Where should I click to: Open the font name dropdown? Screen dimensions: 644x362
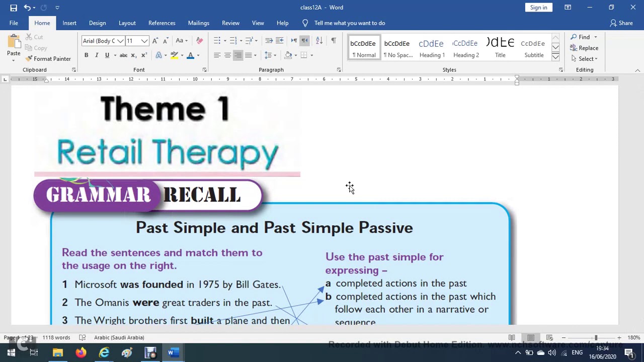pyautogui.click(x=120, y=41)
